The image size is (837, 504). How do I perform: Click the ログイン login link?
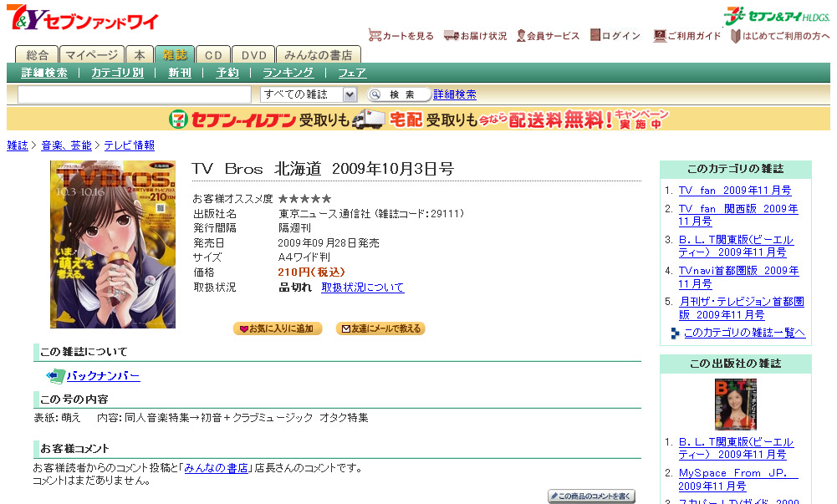coord(615,36)
